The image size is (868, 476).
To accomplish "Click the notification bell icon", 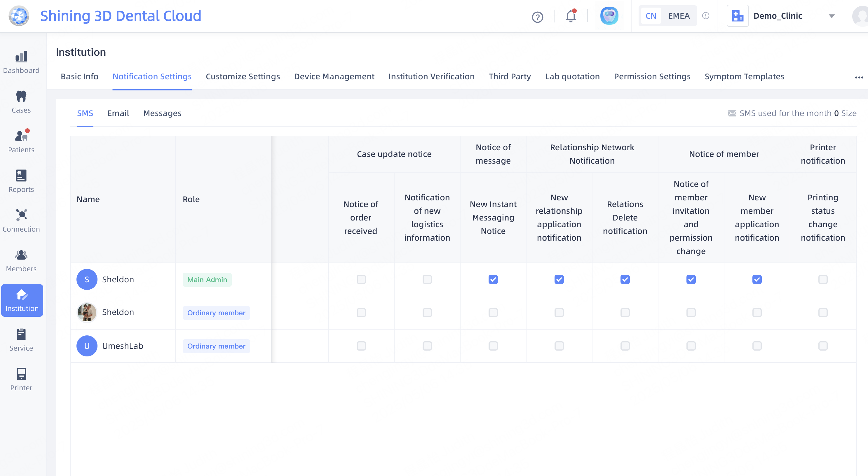I will click(x=571, y=16).
